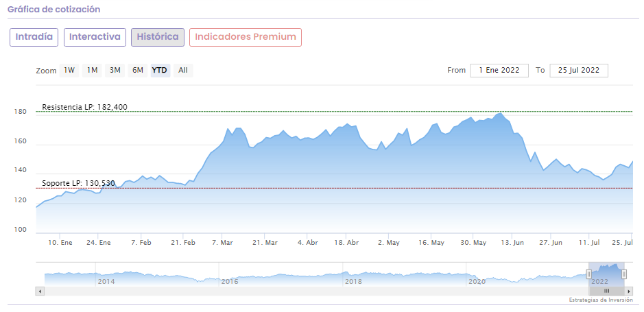Click the highlighted 2022 navigator selection
The image size is (644, 312).
click(x=606, y=273)
